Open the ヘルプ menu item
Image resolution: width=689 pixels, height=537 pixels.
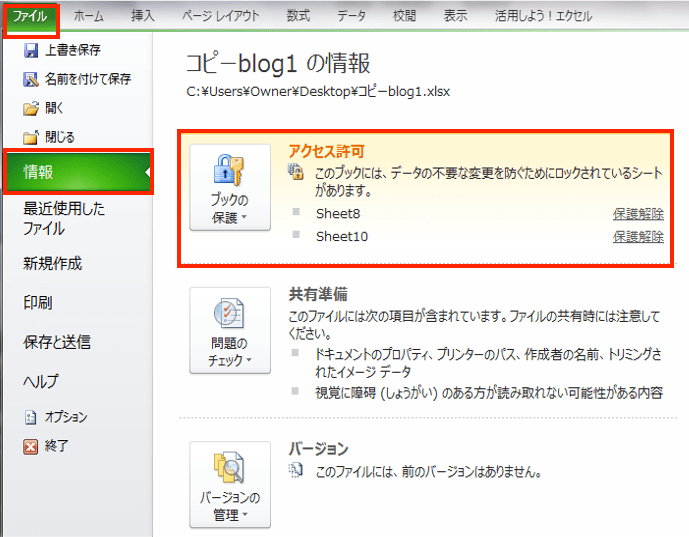[x=40, y=381]
